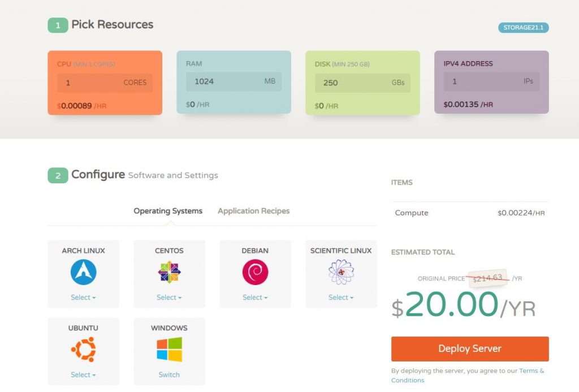Open the Terms & Conditions link
This screenshot has width=579, height=392.
click(x=468, y=376)
